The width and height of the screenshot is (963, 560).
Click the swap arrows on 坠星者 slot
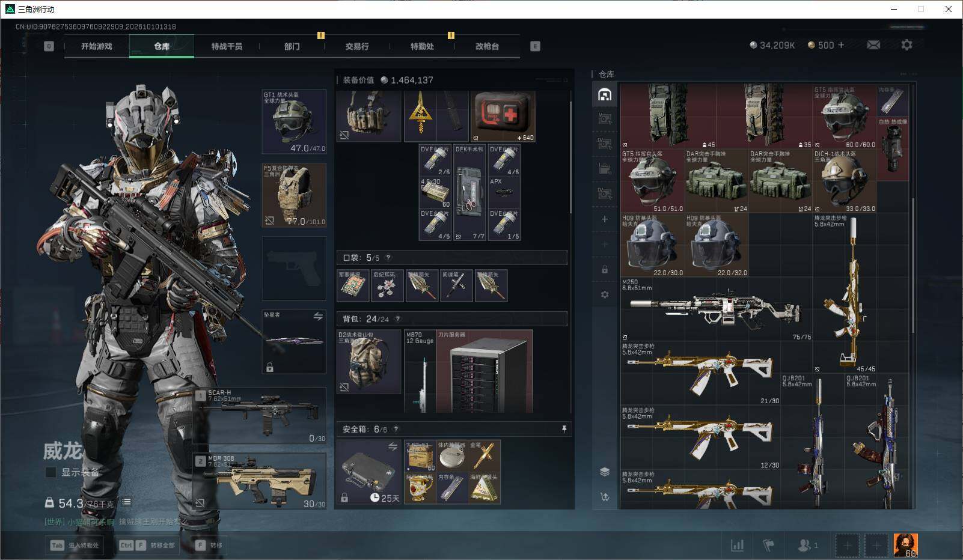[x=318, y=317]
